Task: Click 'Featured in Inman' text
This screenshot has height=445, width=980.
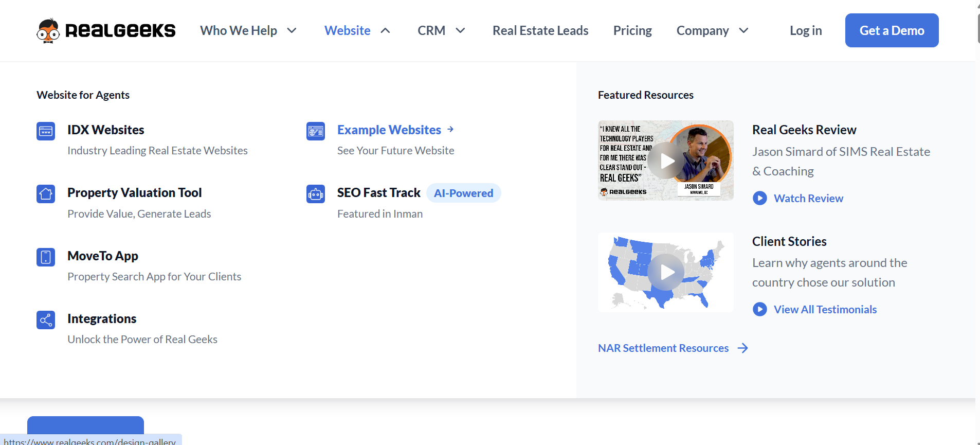Action: [380, 213]
